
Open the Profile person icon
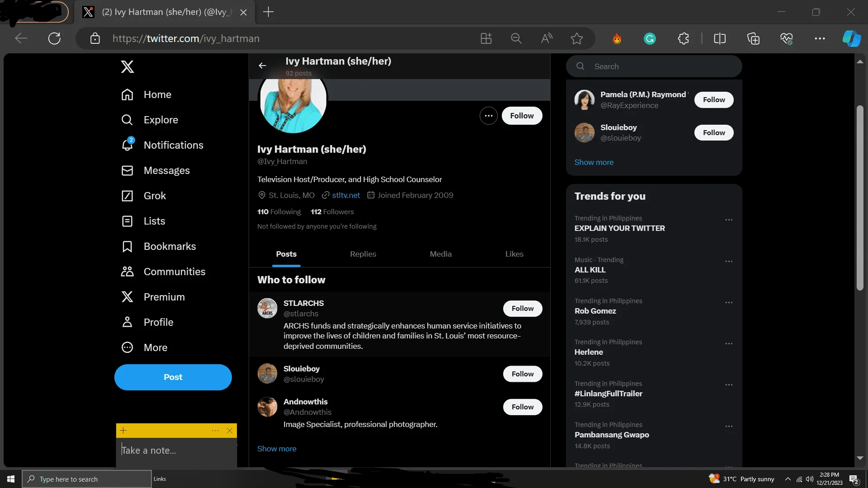127,322
